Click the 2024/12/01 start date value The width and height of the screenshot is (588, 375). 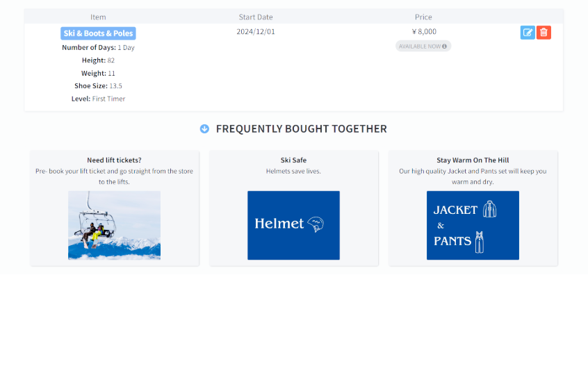click(256, 31)
